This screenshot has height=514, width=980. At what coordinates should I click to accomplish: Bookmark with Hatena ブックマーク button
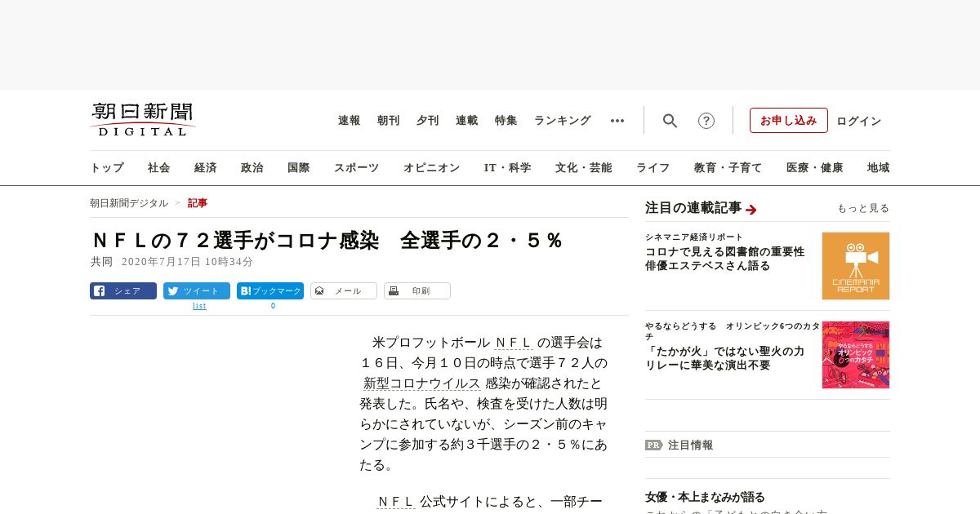(270, 291)
